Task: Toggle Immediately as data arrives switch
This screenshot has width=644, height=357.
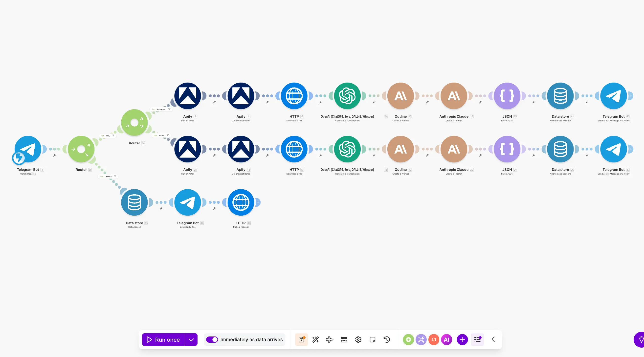Action: [x=212, y=339]
